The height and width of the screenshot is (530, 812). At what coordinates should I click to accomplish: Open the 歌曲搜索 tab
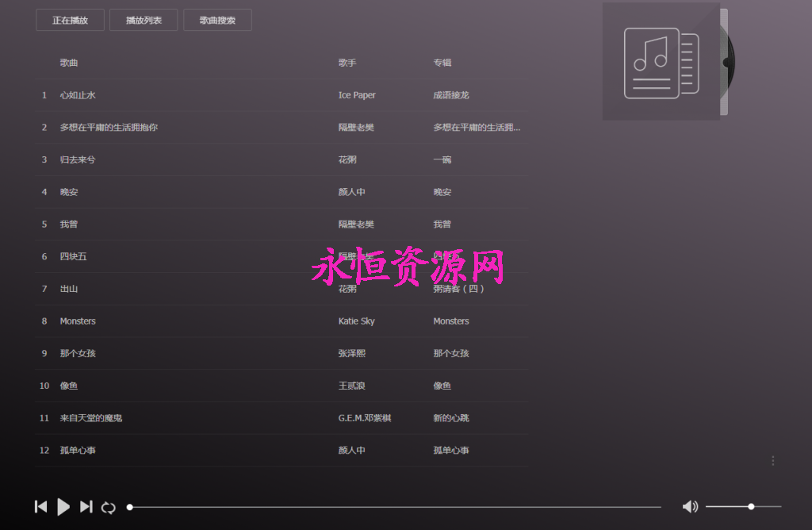[217, 20]
